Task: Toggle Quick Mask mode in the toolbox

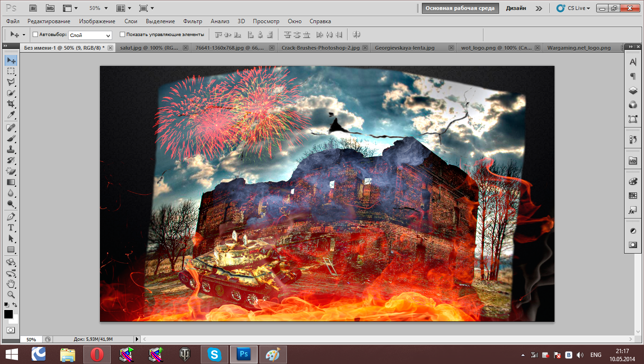Action: tap(11, 330)
